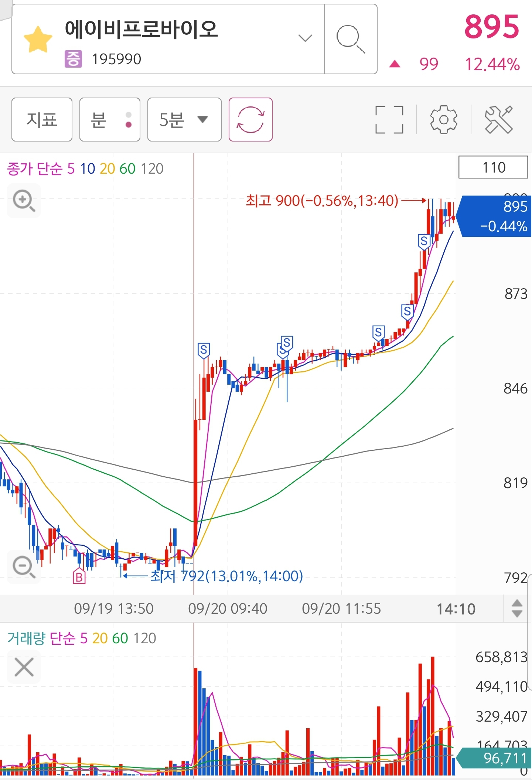Expand the stock name dropdown chevron
The width and height of the screenshot is (532, 780).
pyautogui.click(x=305, y=38)
